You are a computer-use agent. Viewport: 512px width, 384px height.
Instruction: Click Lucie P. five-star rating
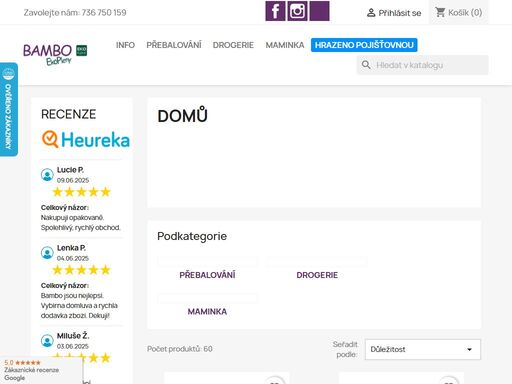(x=81, y=192)
